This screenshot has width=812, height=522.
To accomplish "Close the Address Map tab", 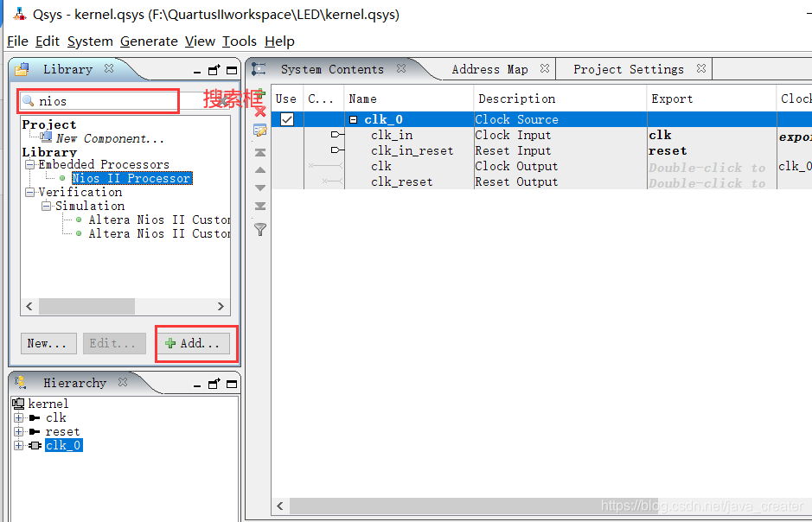I will coord(544,68).
